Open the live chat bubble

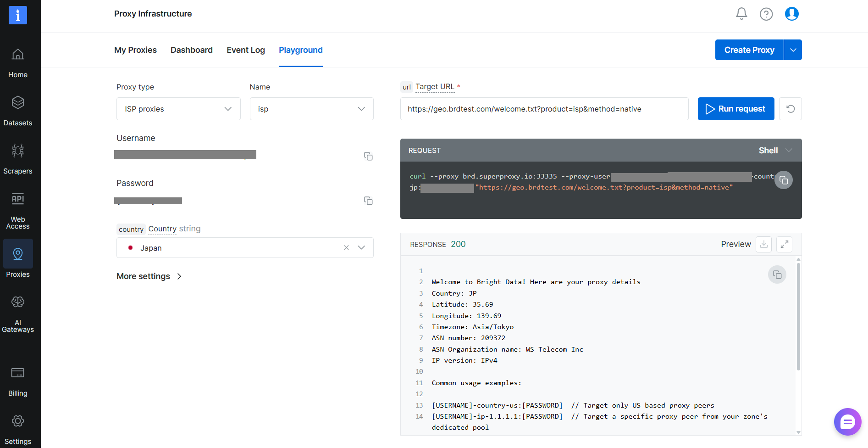[847, 422]
